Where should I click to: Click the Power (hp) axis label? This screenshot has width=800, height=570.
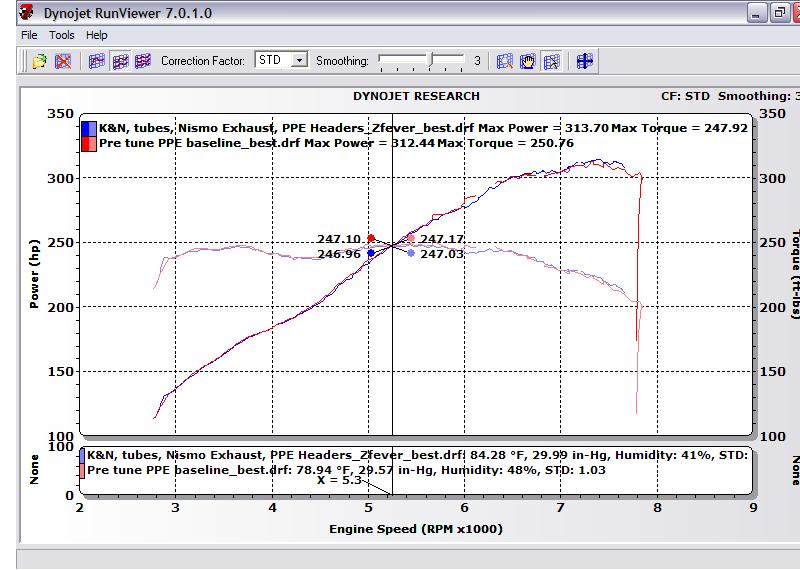point(34,274)
